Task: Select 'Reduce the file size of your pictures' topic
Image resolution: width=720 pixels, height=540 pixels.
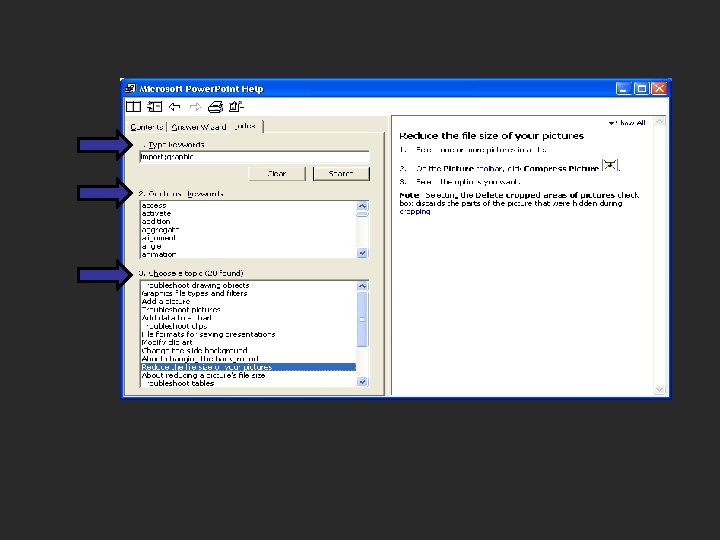Action: pos(248,367)
